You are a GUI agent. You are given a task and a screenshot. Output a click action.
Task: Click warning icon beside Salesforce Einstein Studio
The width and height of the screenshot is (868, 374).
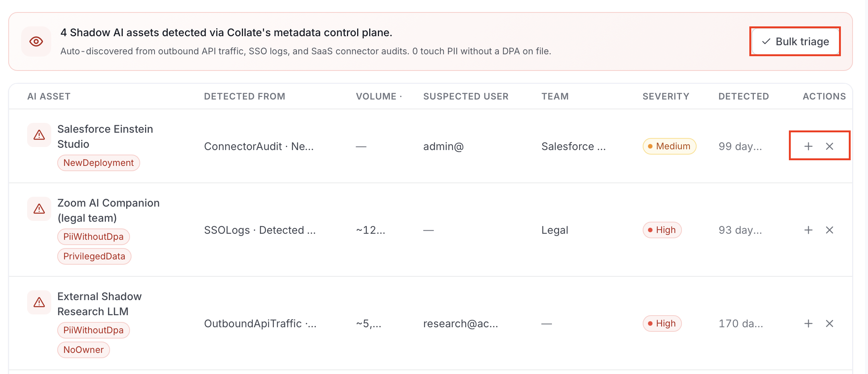tap(39, 135)
